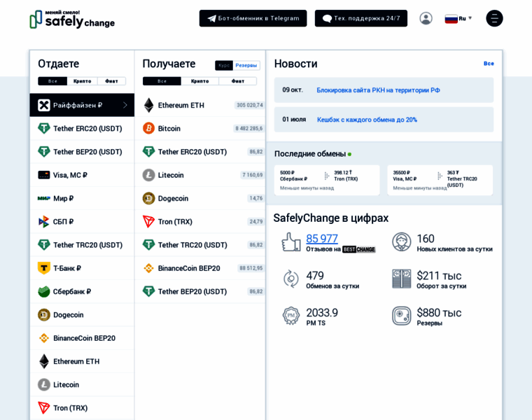
Task: Click the 88 512,95 BinanceCoin rate badge
Action: pos(251,268)
